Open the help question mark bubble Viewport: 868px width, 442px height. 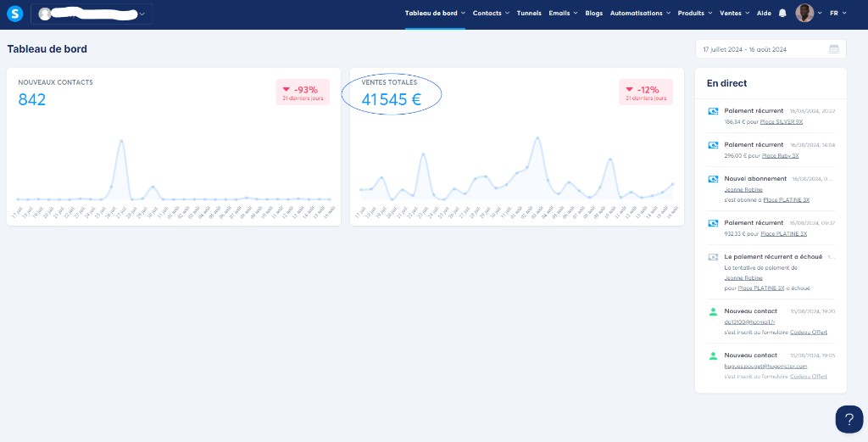849,419
